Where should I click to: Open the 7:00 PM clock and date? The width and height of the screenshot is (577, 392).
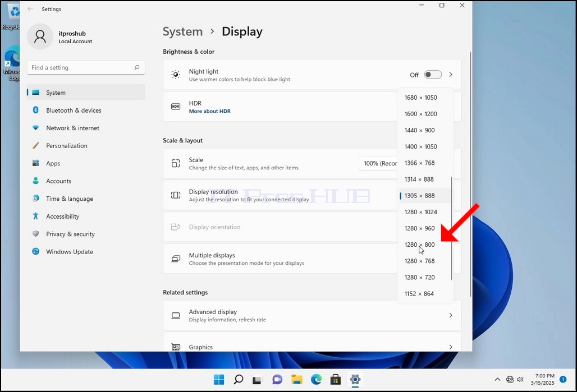click(543, 379)
